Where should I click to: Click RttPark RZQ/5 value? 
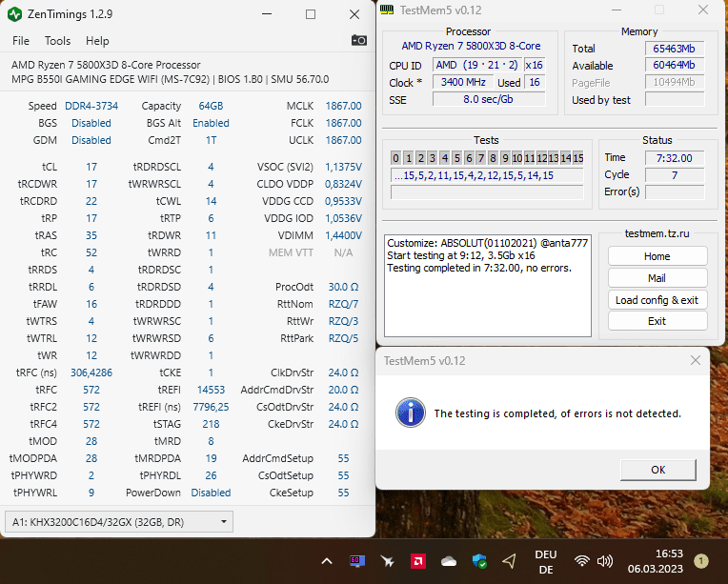(x=343, y=338)
